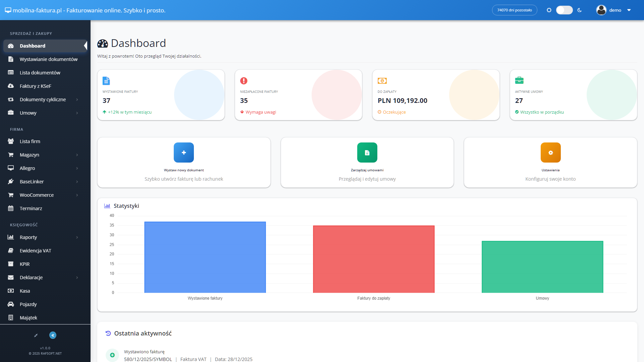Click the blue Wystawione faktury chart bar
Screen dimensions: 644x362
pos(205,257)
